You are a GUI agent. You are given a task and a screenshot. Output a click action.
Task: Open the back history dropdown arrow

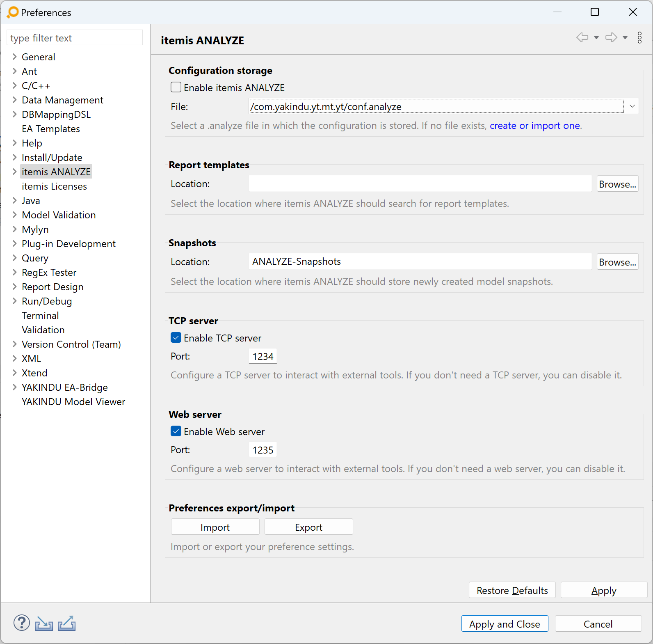596,38
